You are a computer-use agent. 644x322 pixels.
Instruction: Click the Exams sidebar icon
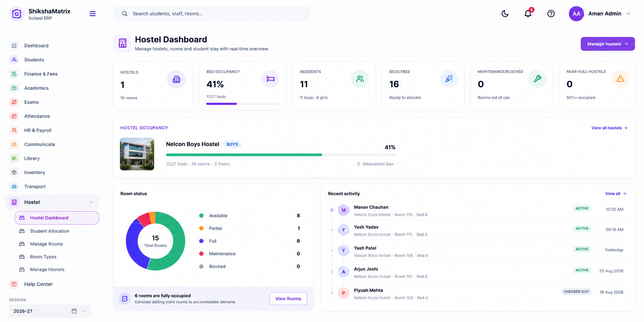14,102
